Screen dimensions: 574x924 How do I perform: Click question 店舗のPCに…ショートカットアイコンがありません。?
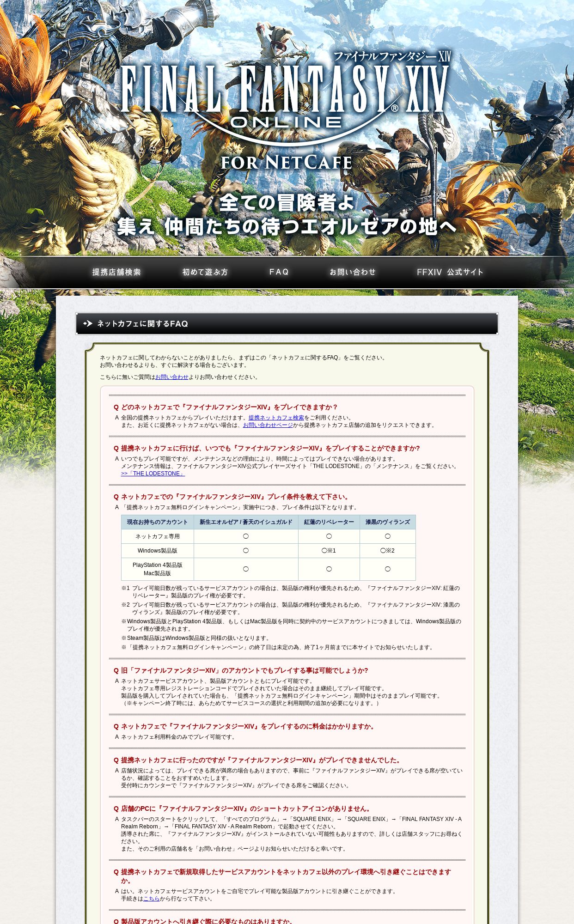pos(247,808)
